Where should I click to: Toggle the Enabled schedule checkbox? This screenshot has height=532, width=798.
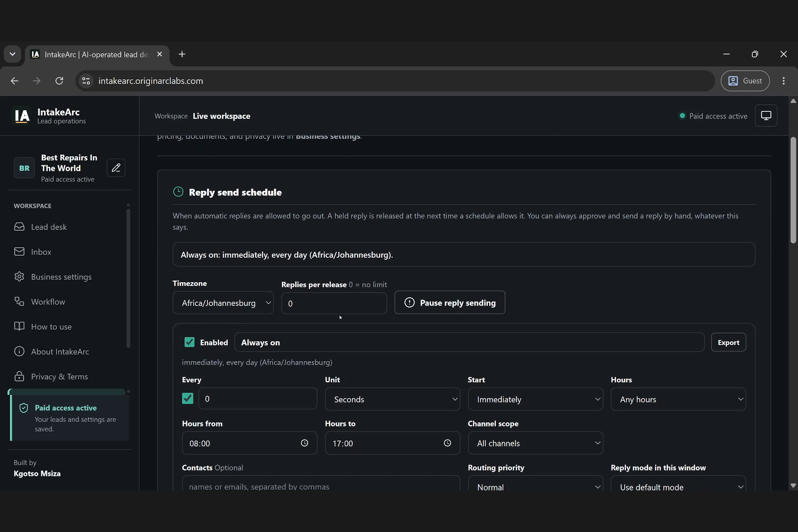(189, 342)
